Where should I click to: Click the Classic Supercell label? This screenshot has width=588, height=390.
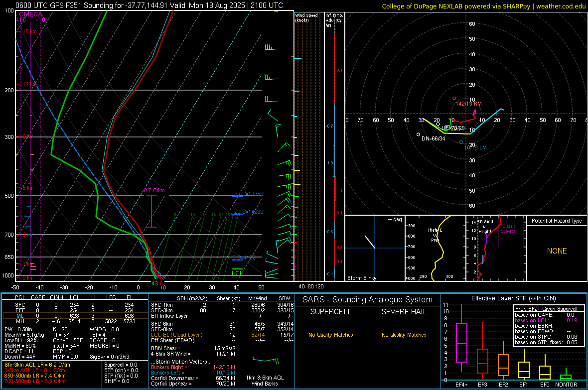click(509, 229)
